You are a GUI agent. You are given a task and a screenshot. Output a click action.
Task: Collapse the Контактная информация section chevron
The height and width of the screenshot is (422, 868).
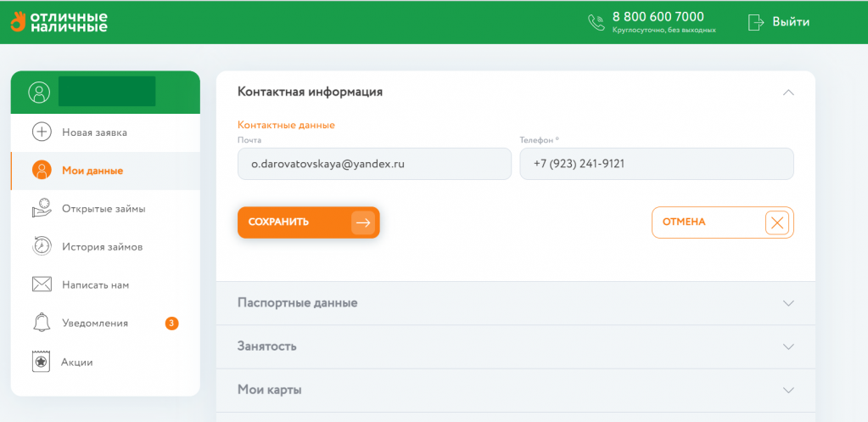[789, 93]
